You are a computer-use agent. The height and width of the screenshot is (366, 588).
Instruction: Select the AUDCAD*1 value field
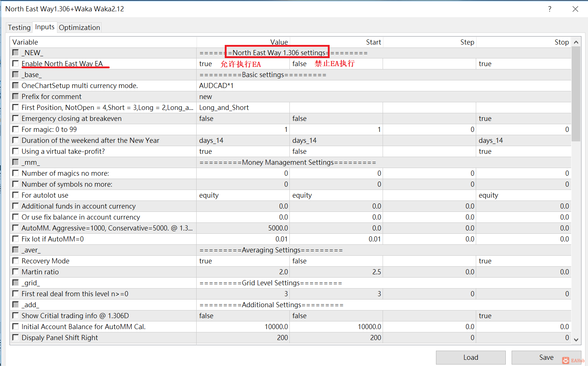coord(384,85)
